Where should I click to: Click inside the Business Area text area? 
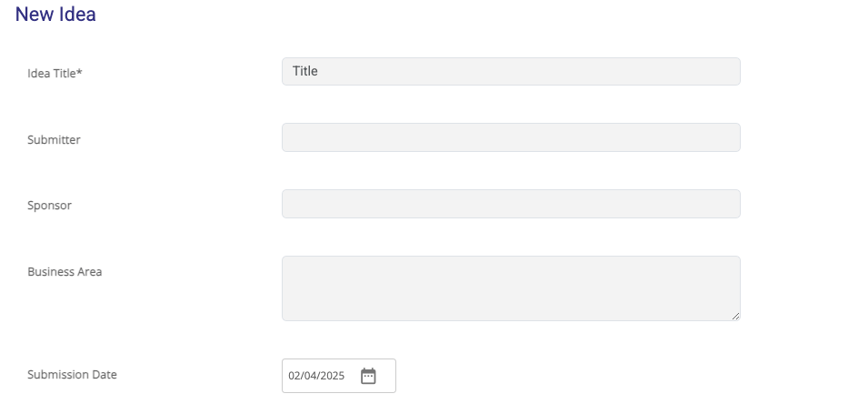pyautogui.click(x=511, y=288)
